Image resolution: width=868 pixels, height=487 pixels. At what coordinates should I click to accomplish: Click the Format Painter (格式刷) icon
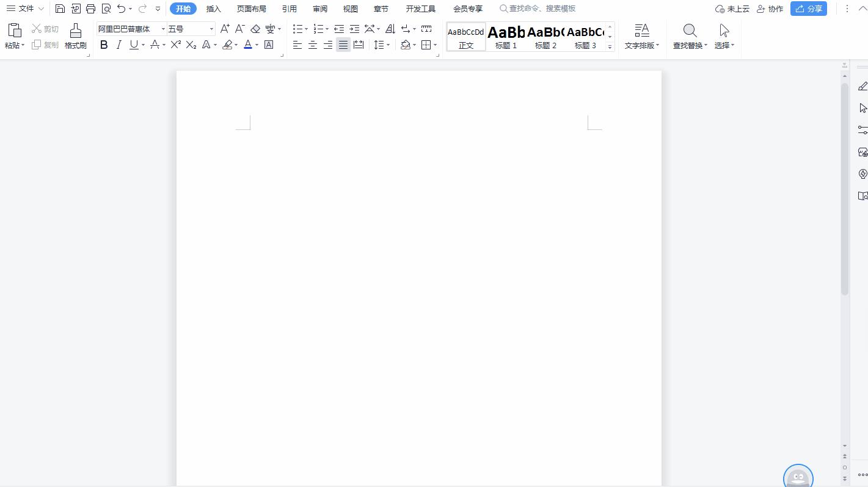pyautogui.click(x=75, y=36)
